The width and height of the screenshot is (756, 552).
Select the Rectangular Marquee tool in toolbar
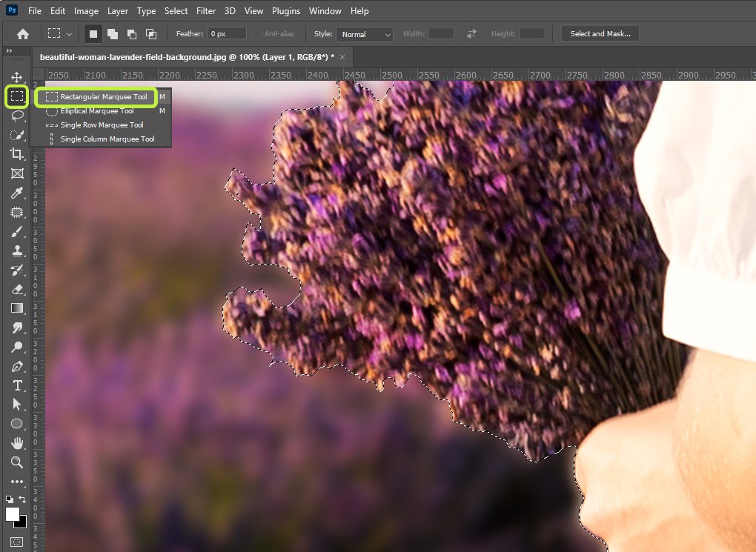[x=17, y=96]
